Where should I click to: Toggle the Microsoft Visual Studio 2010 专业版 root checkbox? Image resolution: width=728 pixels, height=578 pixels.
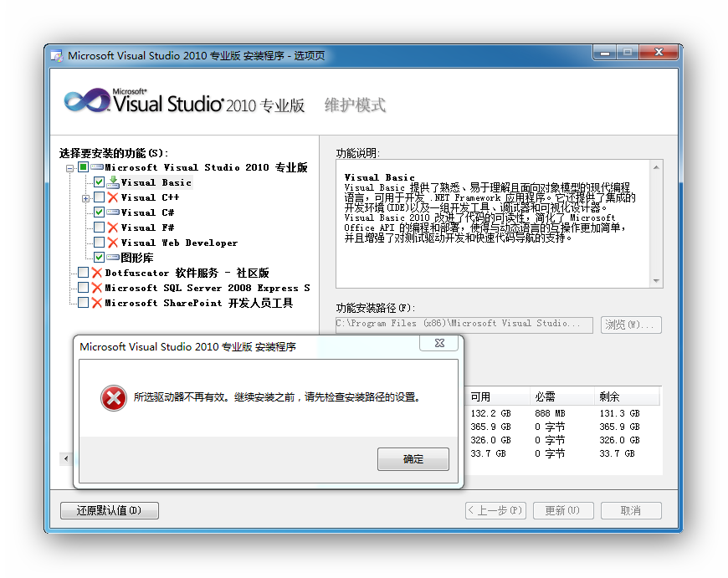coord(83,167)
